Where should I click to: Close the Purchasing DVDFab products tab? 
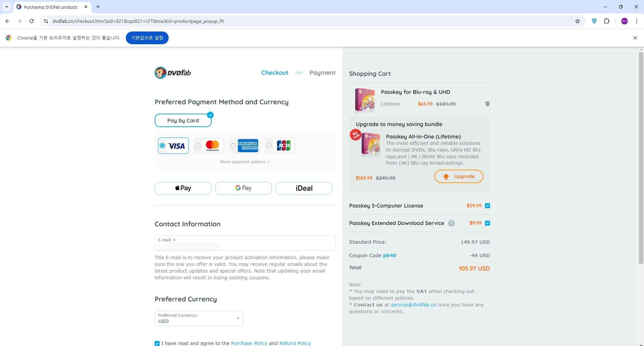click(86, 7)
